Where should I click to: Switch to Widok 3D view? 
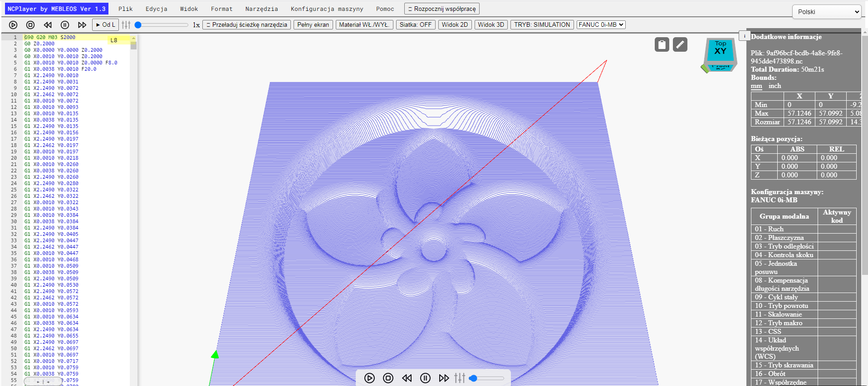click(491, 25)
